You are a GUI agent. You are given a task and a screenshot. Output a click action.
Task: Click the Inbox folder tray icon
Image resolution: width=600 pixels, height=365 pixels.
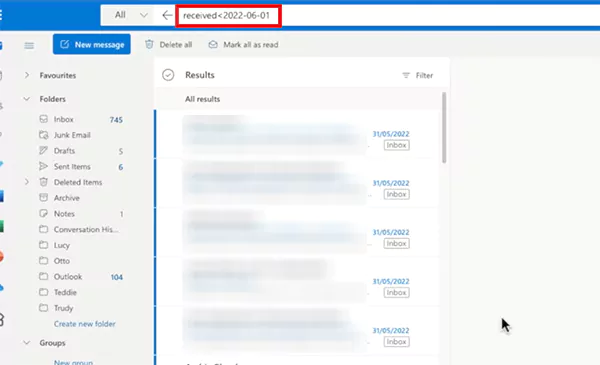click(x=44, y=119)
